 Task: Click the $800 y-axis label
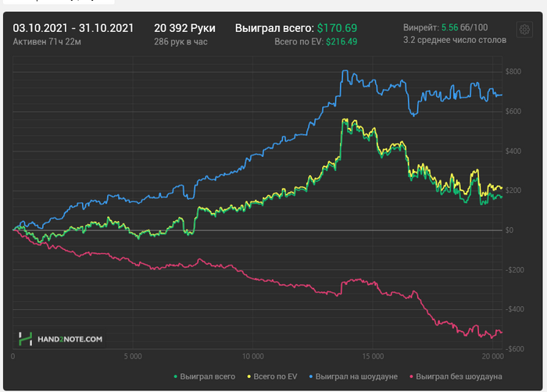[513, 72]
